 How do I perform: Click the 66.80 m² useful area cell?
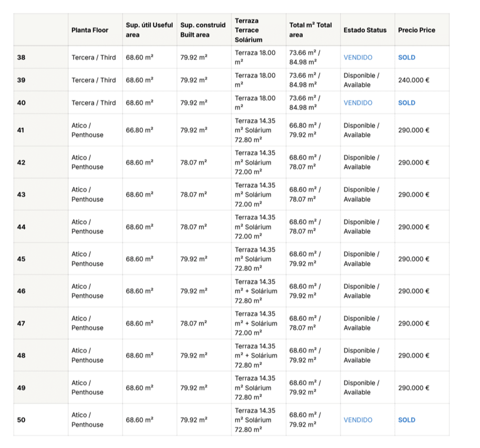pyautogui.click(x=139, y=130)
